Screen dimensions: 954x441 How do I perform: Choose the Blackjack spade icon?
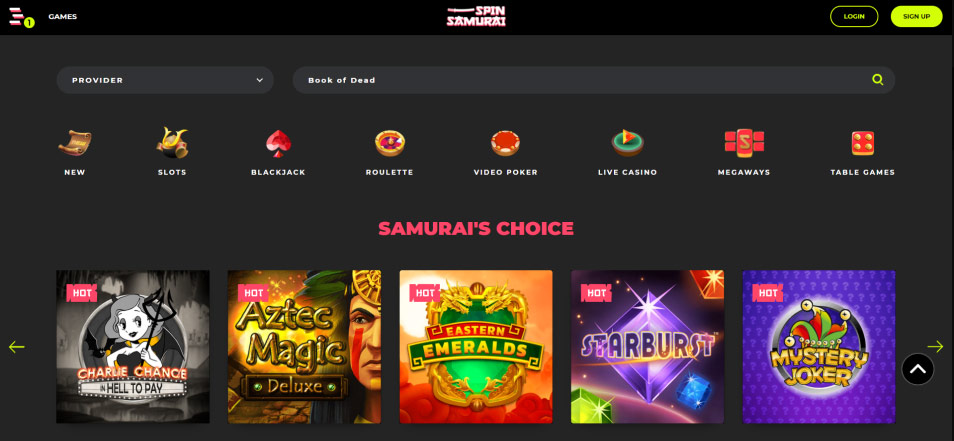coord(278,144)
